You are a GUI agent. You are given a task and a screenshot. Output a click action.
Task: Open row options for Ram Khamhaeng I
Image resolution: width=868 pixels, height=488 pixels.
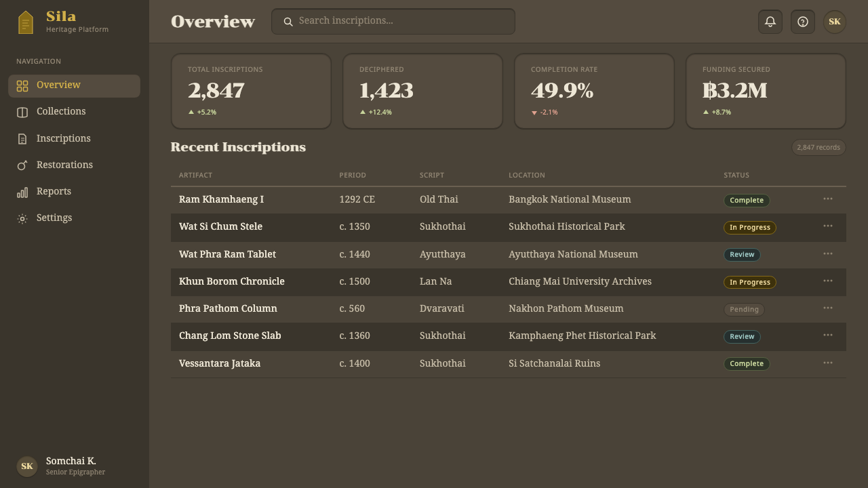(828, 199)
